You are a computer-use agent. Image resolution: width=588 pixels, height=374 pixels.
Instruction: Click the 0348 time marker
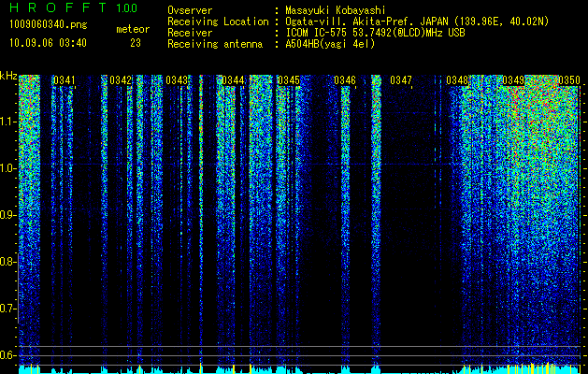(457, 80)
